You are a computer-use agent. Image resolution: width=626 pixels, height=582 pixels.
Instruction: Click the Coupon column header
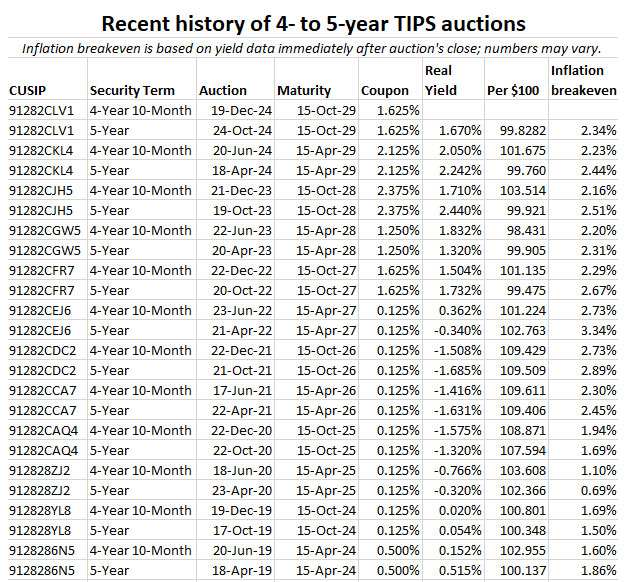[x=385, y=90]
